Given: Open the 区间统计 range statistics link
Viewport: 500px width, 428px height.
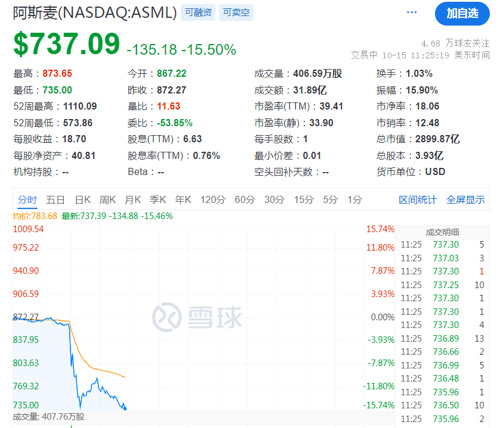Looking at the screenshot, I should (x=417, y=200).
